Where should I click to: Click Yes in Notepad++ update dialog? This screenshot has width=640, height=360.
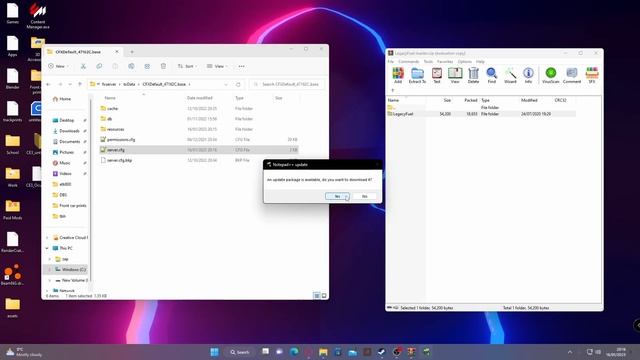point(337,196)
